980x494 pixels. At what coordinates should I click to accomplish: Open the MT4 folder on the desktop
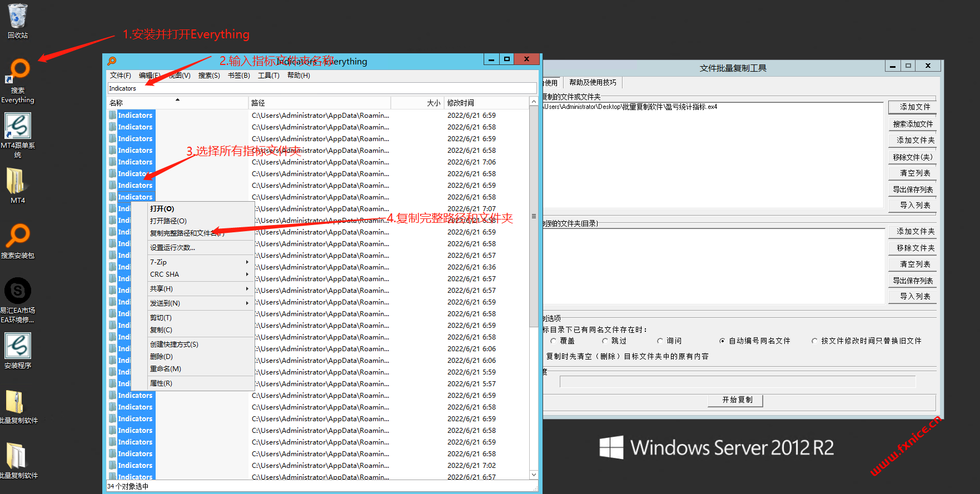[17, 186]
